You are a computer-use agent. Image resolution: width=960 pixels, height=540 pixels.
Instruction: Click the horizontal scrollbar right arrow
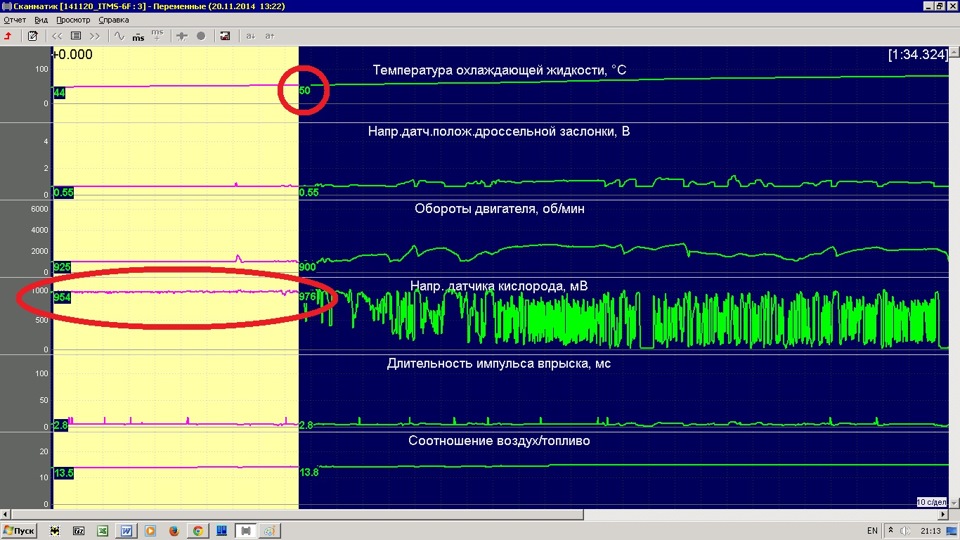pos(943,515)
